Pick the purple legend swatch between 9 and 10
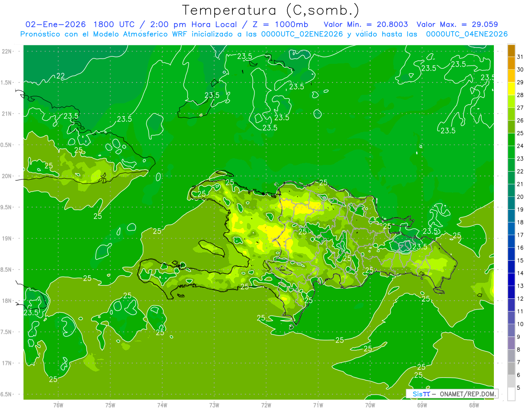The height and width of the screenshot is (411, 532). click(x=511, y=331)
